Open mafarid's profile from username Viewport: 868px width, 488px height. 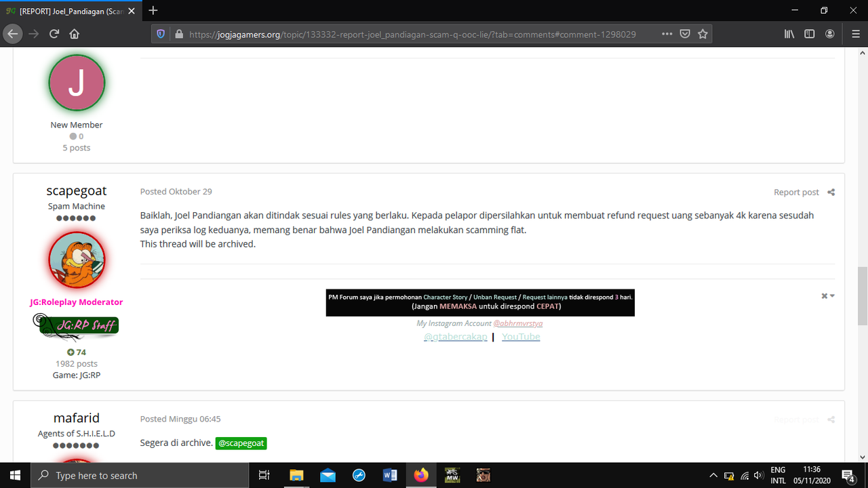[77, 418]
